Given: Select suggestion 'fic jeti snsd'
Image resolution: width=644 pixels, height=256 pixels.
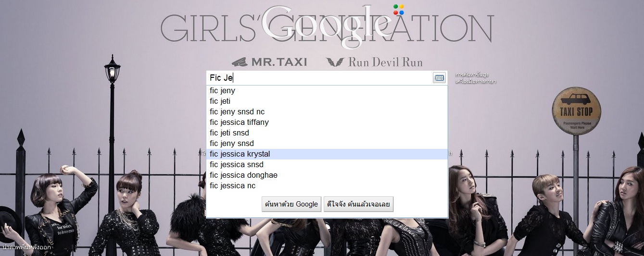Looking at the screenshot, I should coord(327,133).
